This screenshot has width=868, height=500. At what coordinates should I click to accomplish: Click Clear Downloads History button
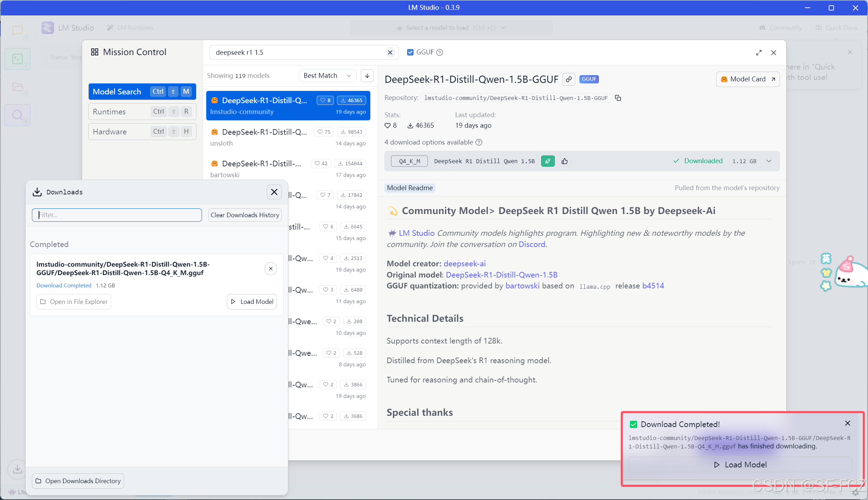point(245,215)
